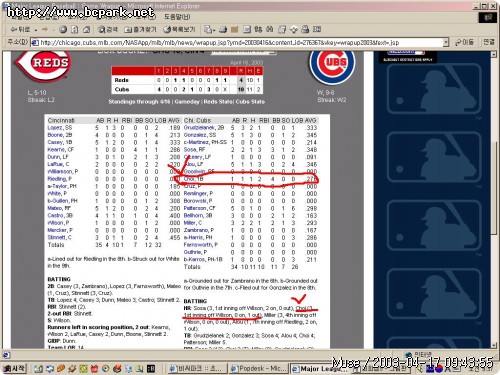Screen dimensions: 500x375
Task: Open player link Mateo, RF
Action: 59,208
